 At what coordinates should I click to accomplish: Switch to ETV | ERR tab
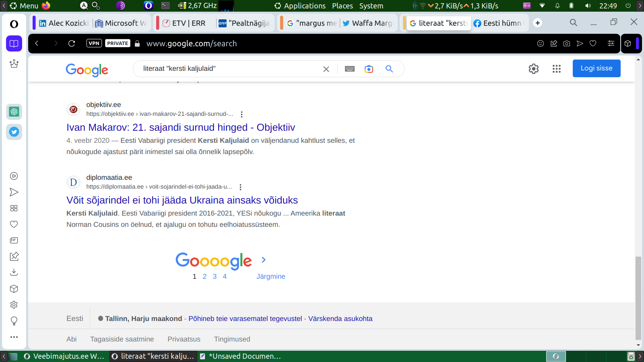188,23
